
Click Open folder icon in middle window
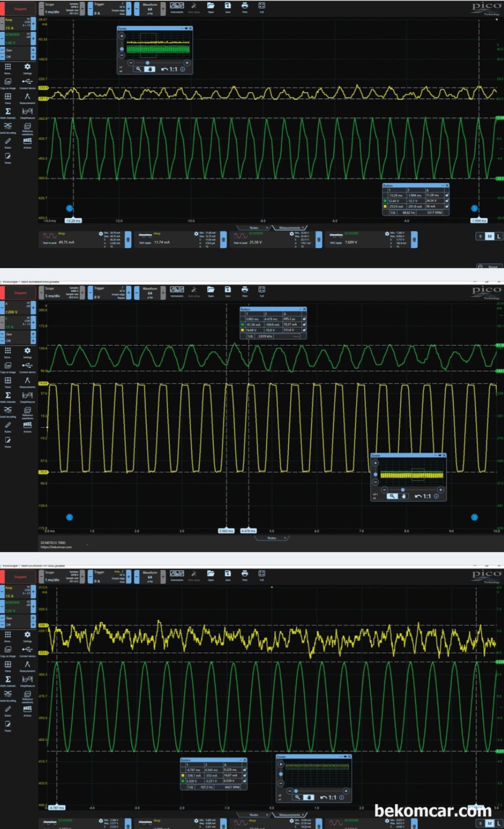coord(210,289)
